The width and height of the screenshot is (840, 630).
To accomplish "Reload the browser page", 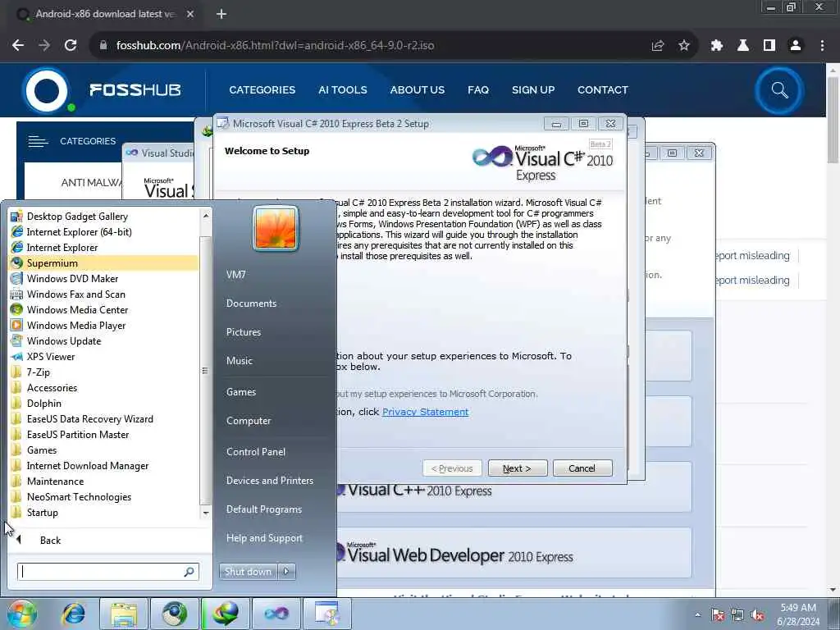I will click(71, 46).
